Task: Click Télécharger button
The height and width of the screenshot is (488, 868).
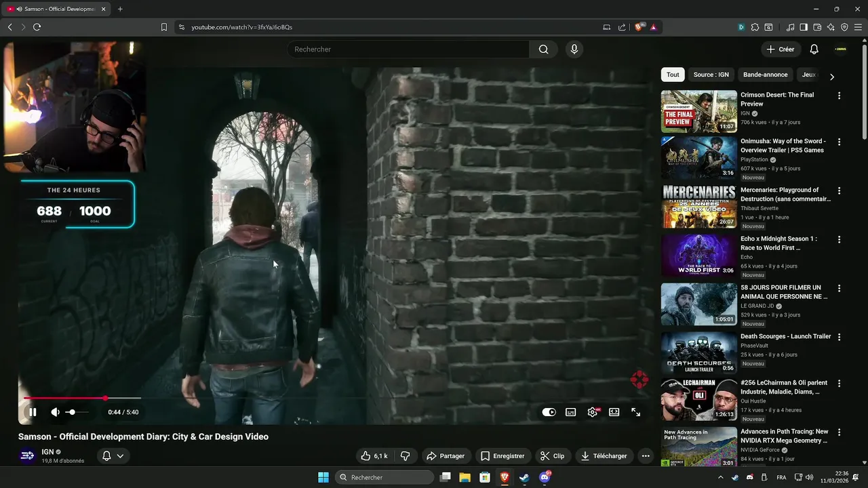Action: click(x=604, y=456)
